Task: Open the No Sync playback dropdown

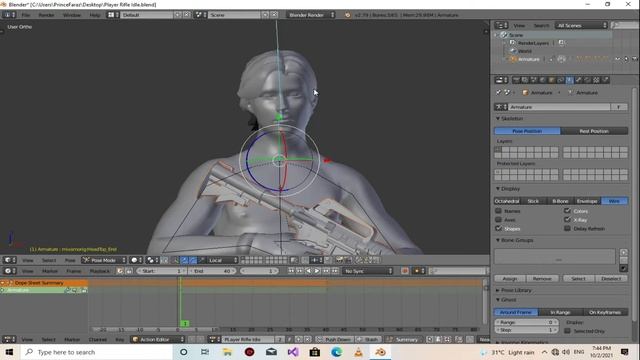Action: [x=368, y=271]
